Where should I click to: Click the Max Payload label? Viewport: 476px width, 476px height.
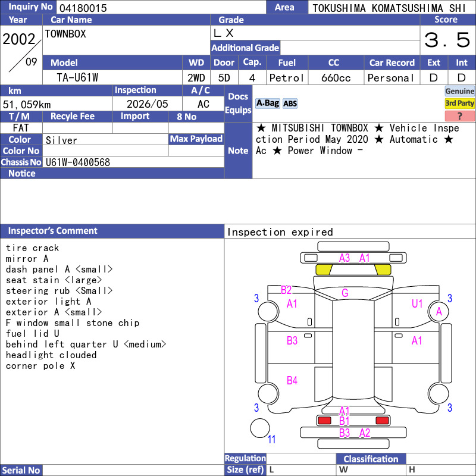[196, 139]
